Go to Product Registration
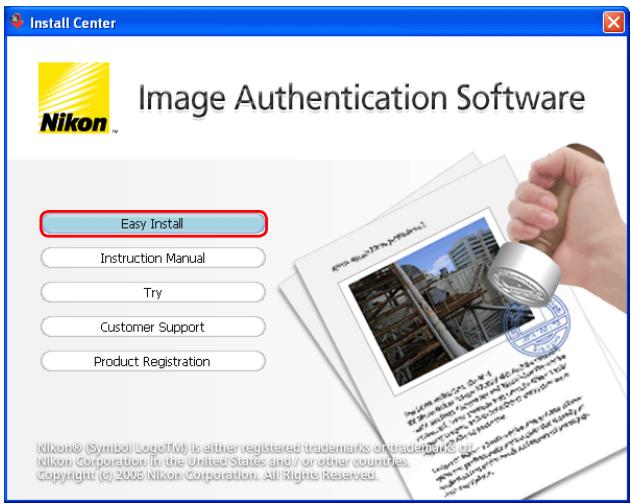 pyautogui.click(x=153, y=361)
